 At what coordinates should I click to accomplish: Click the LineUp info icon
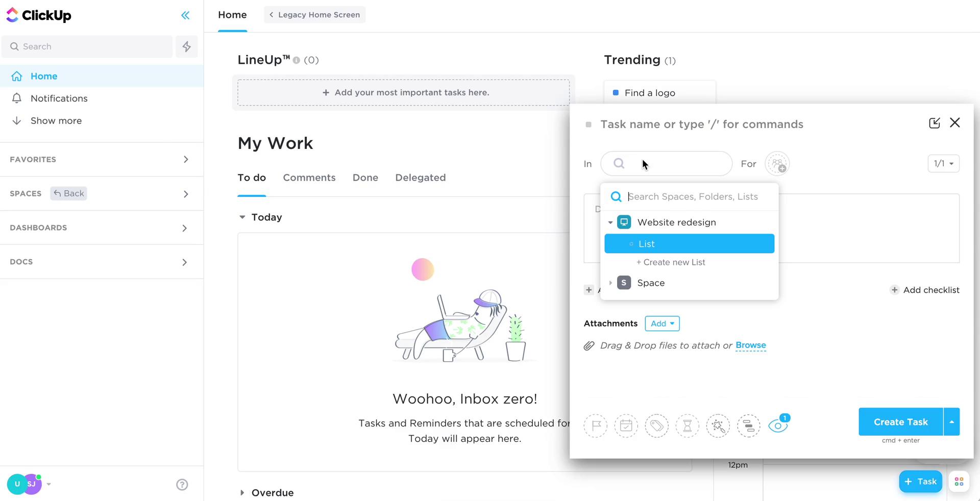(296, 60)
